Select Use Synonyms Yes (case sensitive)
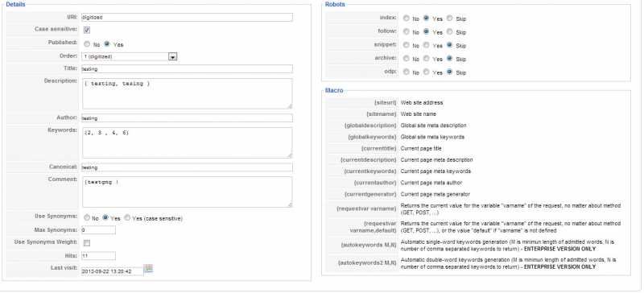 pyautogui.click(x=127, y=218)
